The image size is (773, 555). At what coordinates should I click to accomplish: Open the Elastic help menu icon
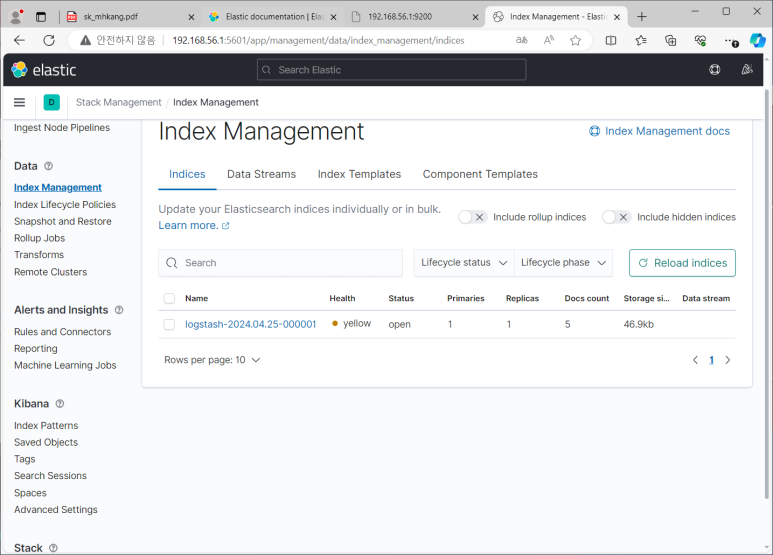click(714, 69)
